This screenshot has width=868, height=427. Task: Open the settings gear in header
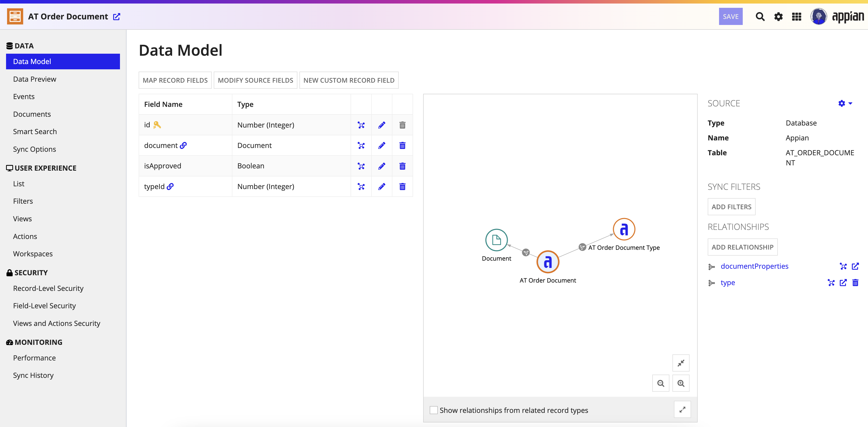[x=778, y=17]
